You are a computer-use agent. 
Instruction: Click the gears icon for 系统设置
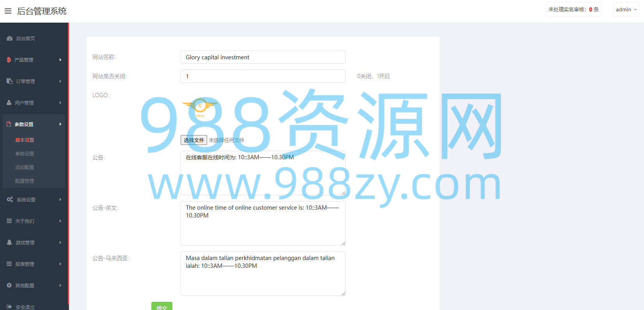[x=10, y=200]
